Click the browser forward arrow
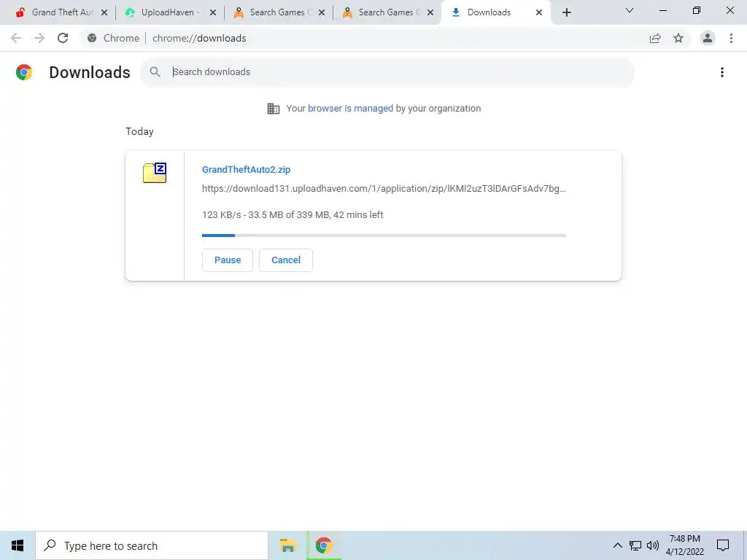Screen dimensions: 747x560 pos(39,38)
